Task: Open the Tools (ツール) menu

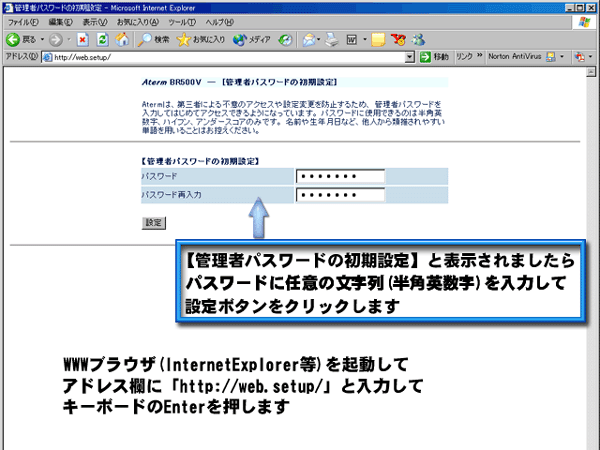Action: point(182,22)
